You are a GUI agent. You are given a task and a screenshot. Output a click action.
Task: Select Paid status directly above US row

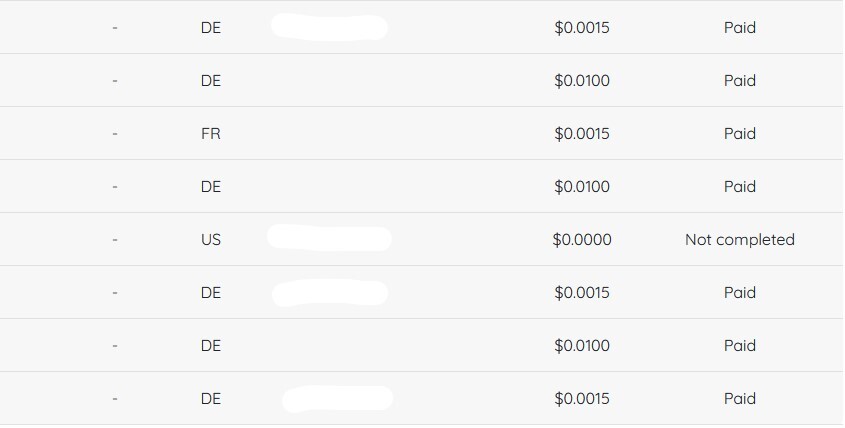739,187
